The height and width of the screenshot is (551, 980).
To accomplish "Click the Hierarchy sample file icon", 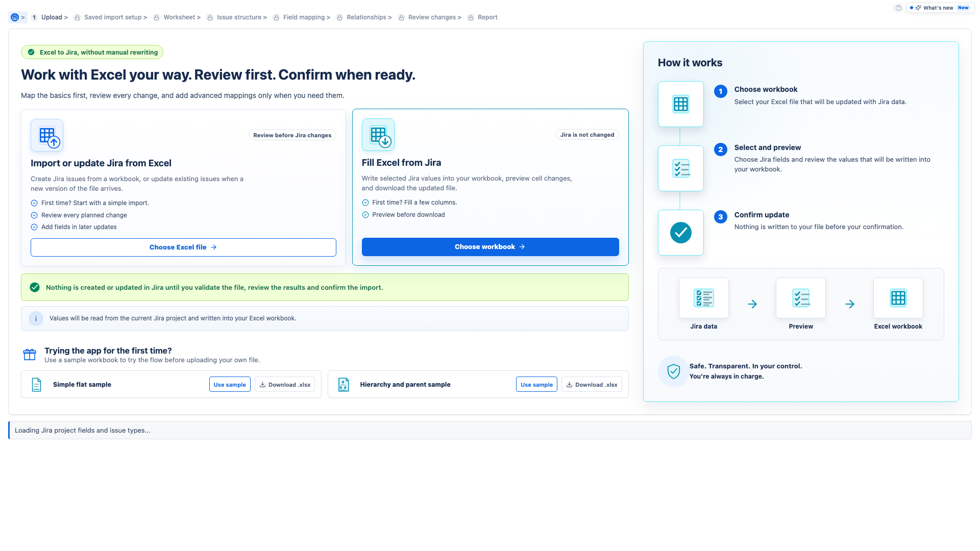I will pyautogui.click(x=344, y=385).
